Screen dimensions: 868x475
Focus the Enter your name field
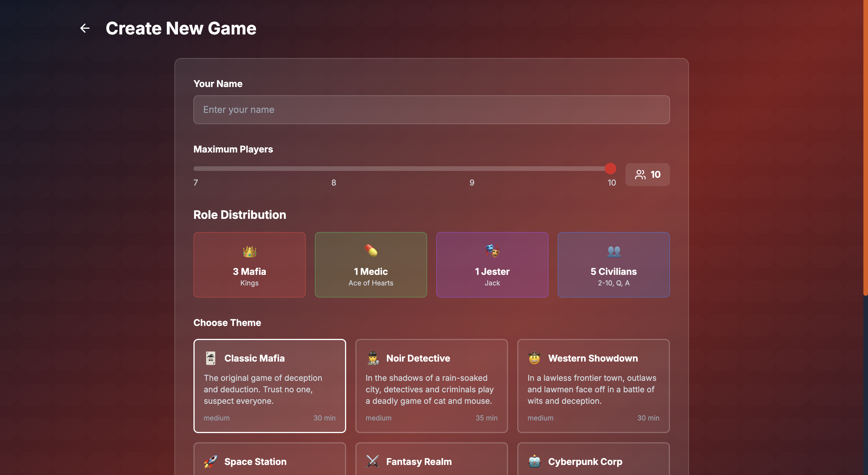[x=431, y=110]
